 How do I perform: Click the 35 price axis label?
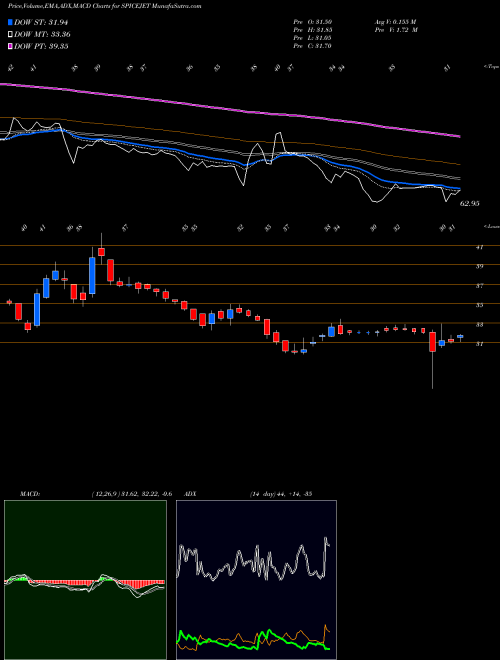pyautogui.click(x=479, y=305)
